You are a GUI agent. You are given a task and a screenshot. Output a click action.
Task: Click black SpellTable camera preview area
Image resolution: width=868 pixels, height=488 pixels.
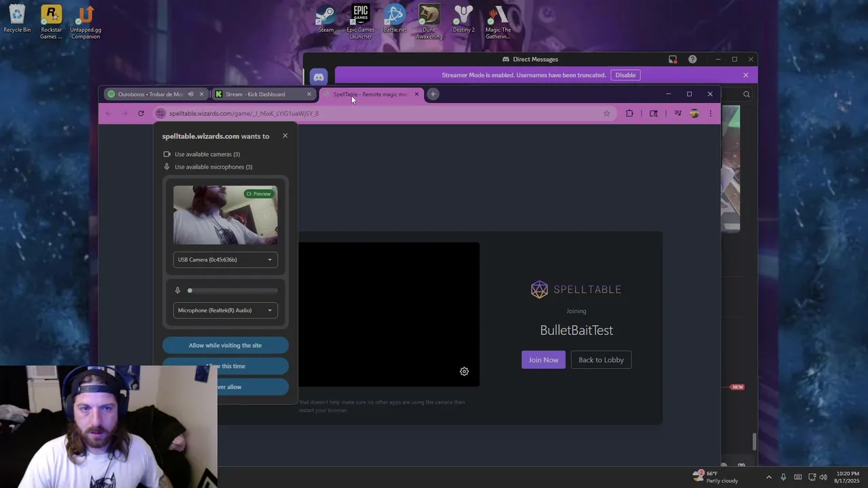click(389, 314)
